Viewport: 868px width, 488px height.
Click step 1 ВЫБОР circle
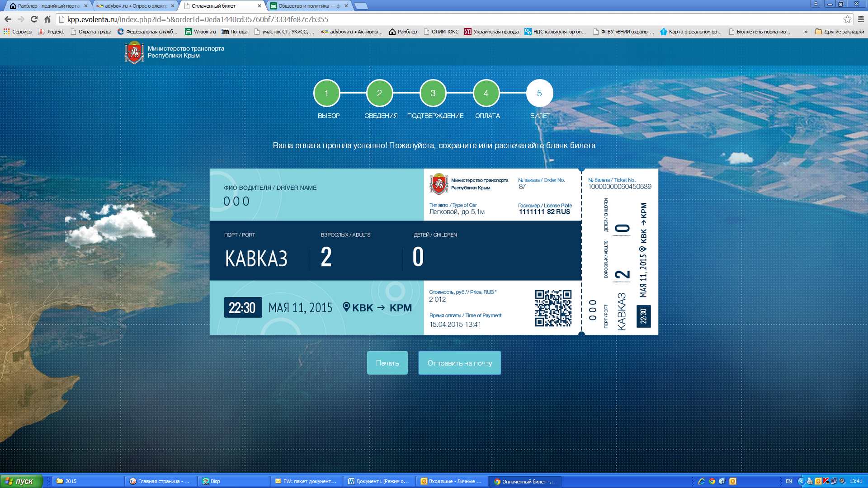click(x=326, y=93)
